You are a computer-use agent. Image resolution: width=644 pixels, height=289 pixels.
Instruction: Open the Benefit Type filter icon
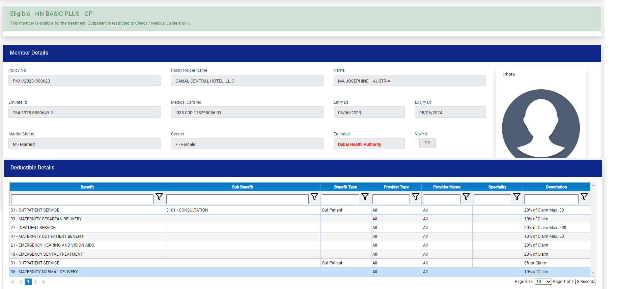pyautogui.click(x=365, y=197)
